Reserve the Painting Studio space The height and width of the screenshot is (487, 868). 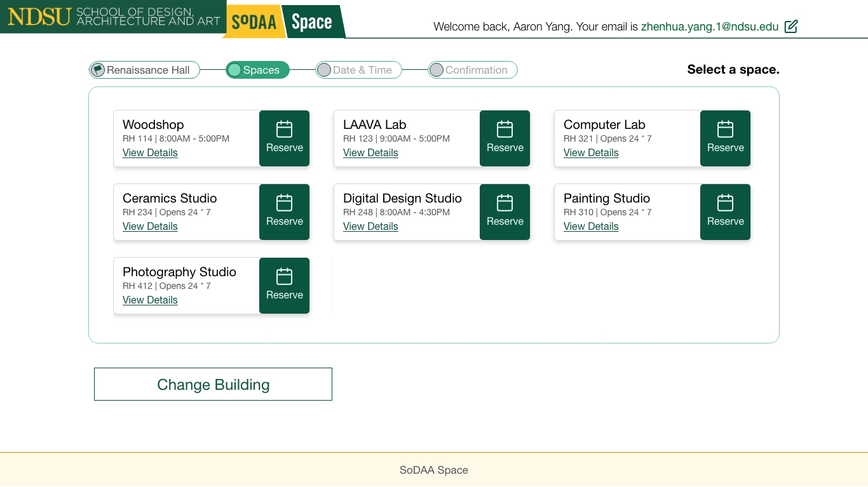tap(725, 212)
